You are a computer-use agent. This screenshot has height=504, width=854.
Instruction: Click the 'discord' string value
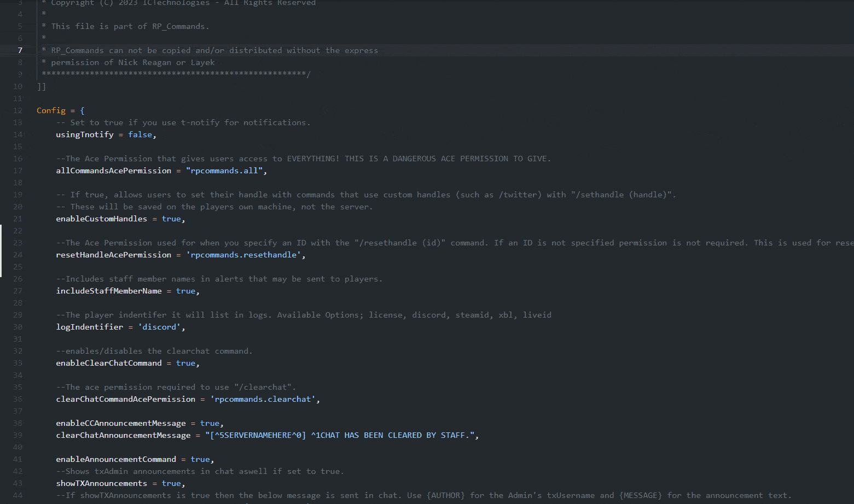click(159, 327)
